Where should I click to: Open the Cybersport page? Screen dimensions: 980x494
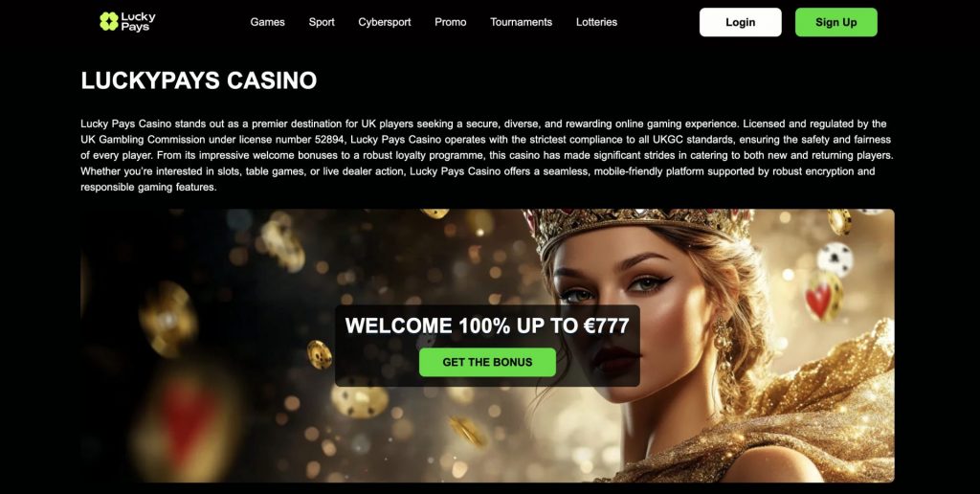[x=385, y=22]
